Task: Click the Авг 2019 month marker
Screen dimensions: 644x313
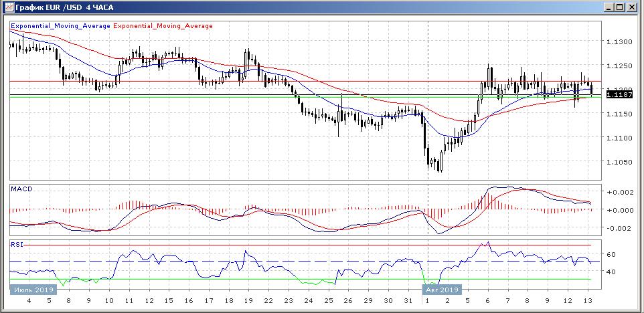Action: [x=442, y=290]
